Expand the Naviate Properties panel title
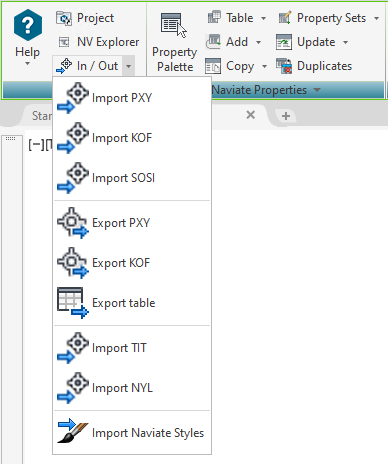Viewport: 388px width, 464px height. click(x=266, y=90)
